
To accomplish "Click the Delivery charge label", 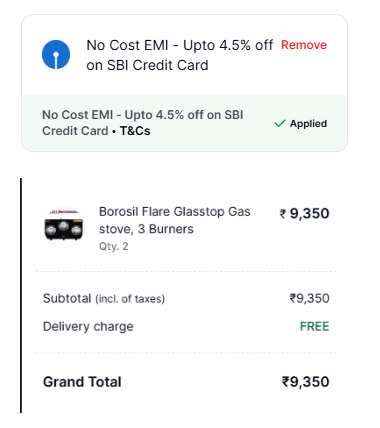I will click(x=88, y=326).
